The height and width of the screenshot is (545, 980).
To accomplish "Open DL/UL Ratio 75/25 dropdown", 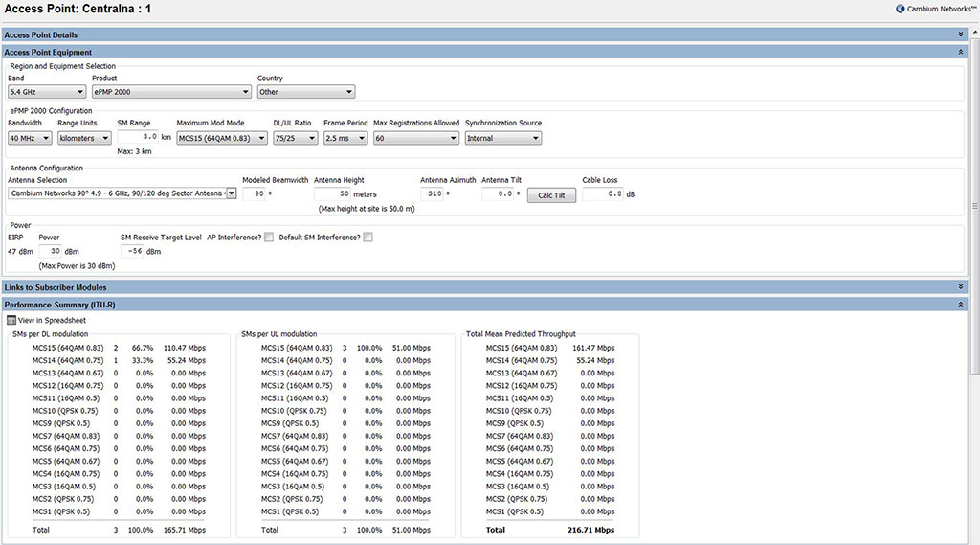I will click(296, 138).
